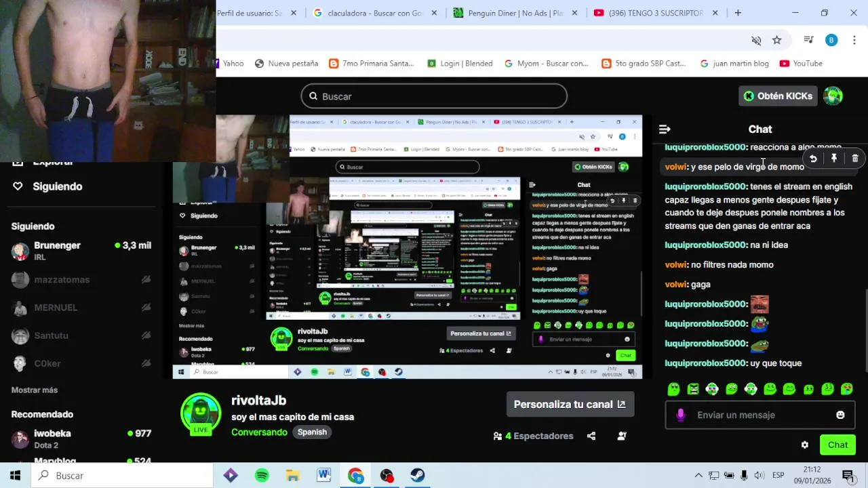Click the 4 Espectadores viewer count

coord(533,436)
